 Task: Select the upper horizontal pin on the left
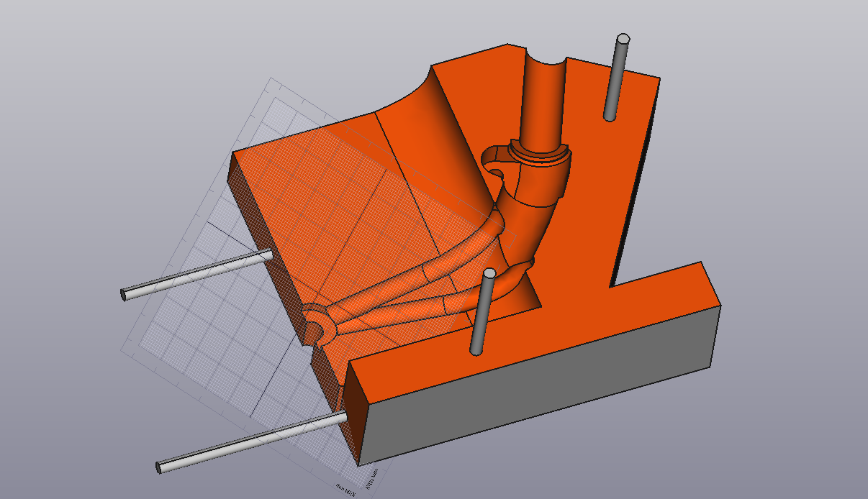tap(194, 275)
